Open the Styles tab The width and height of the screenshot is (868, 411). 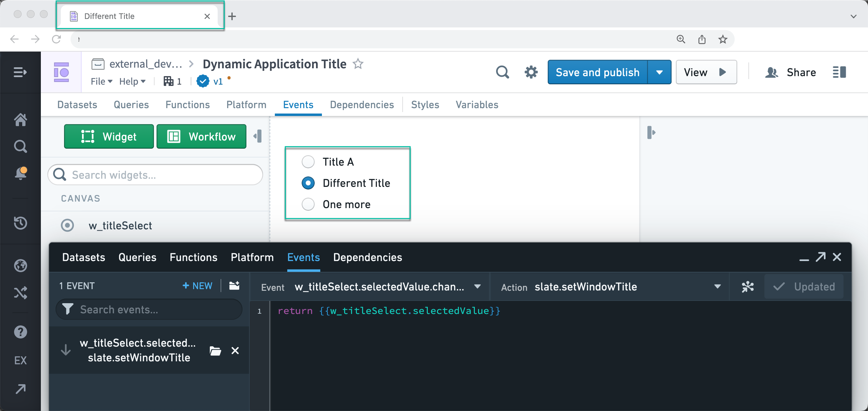[425, 105]
